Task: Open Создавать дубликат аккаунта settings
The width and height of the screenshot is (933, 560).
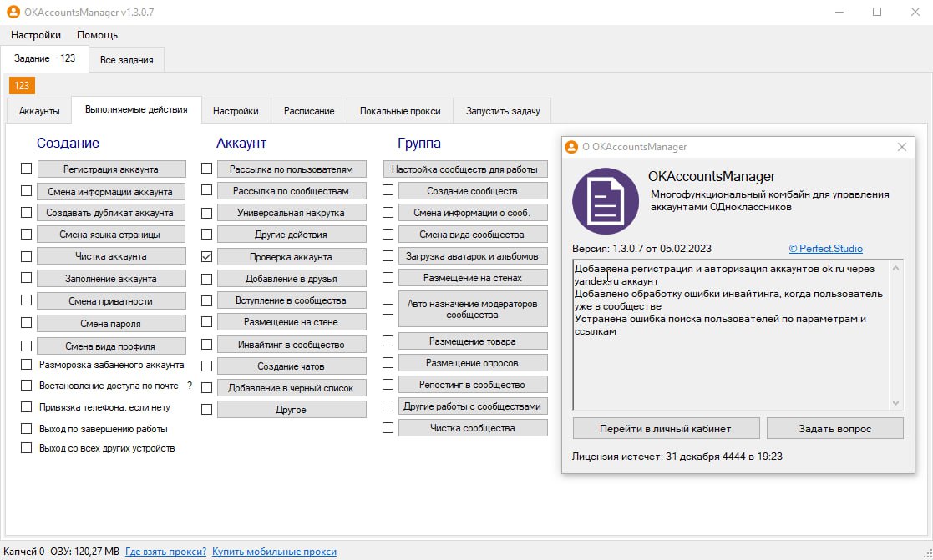Action: 110,213
